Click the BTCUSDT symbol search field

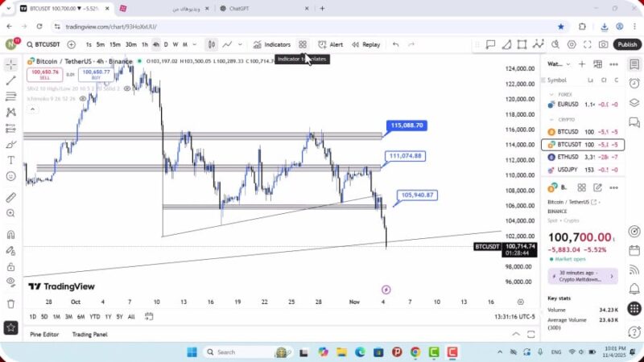pos(45,45)
